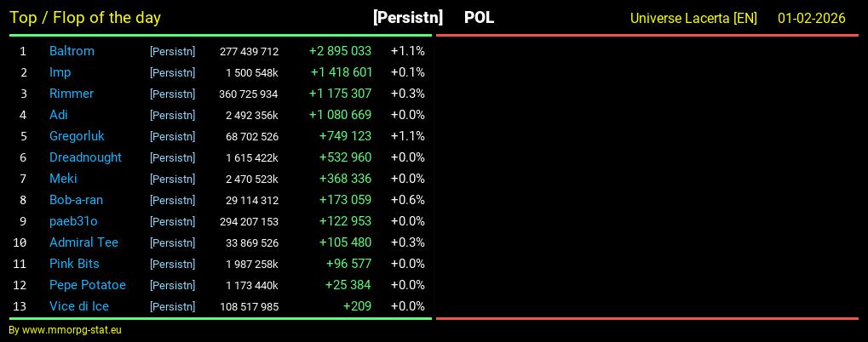This screenshot has width=868, height=342.
Task: Select Pepe Potatoe in the list
Action: click(87, 285)
